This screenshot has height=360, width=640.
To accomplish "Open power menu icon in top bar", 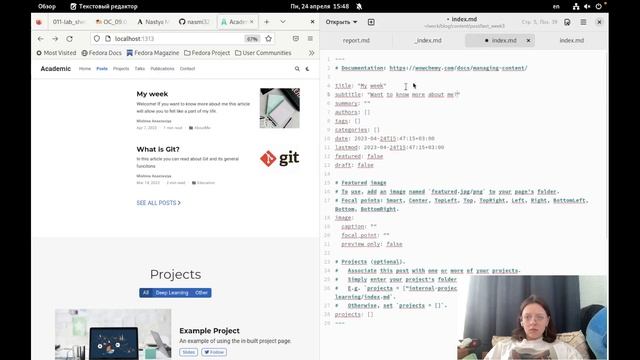I will pos(598,6).
